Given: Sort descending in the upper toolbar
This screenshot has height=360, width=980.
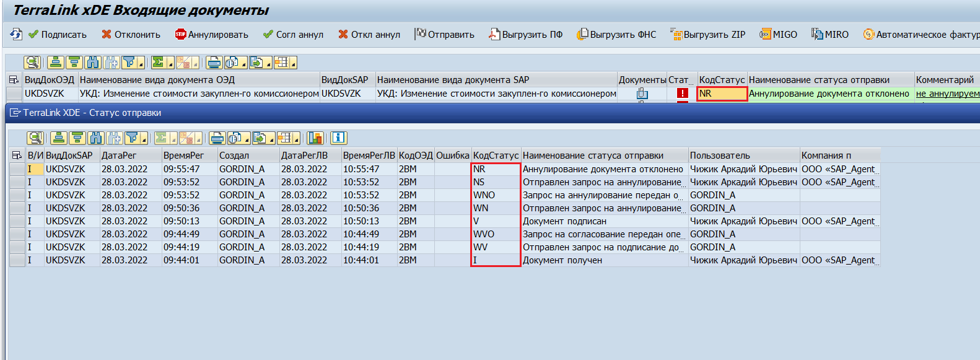Looking at the screenshot, I should pyautogui.click(x=74, y=63).
